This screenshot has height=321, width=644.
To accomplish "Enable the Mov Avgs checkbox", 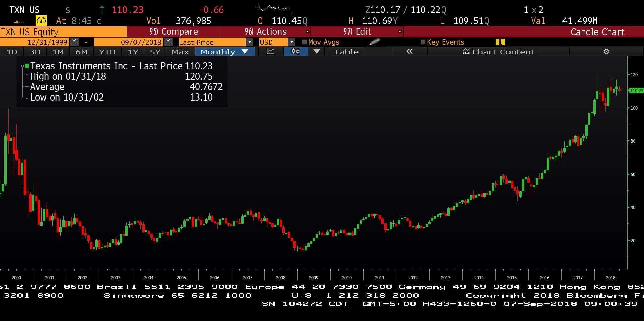I will 304,42.
